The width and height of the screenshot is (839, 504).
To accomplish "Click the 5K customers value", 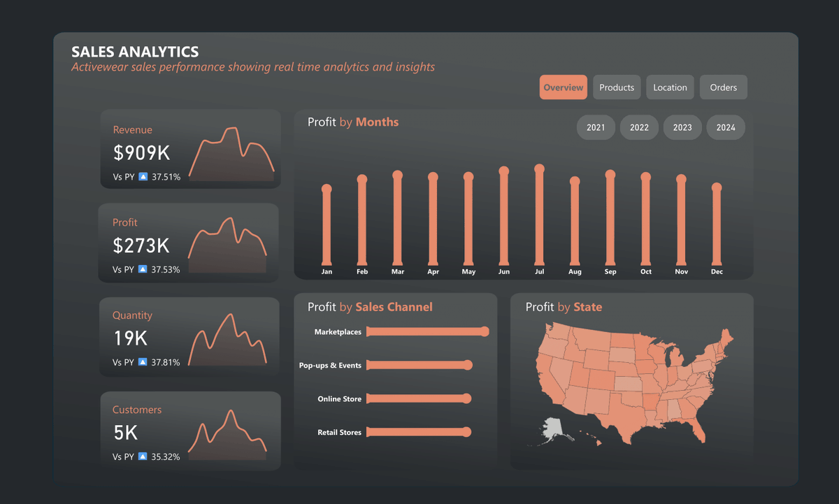I will (x=126, y=433).
